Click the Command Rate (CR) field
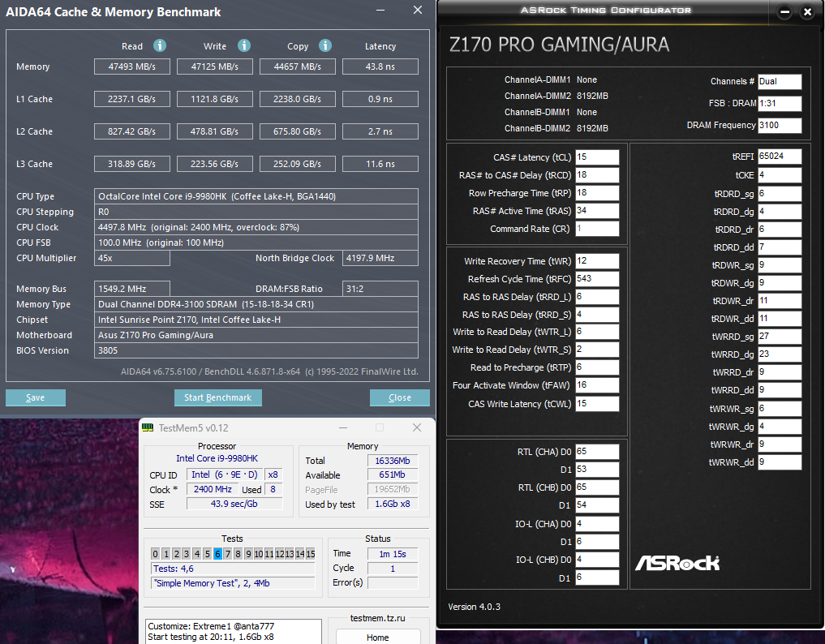 tap(597, 229)
